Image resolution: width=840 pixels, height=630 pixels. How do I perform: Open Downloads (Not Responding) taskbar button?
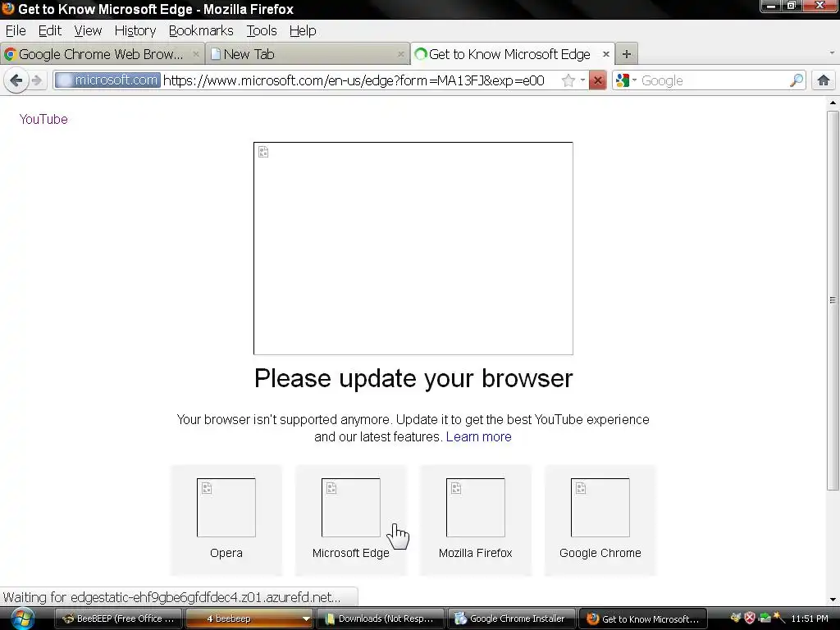(380, 619)
